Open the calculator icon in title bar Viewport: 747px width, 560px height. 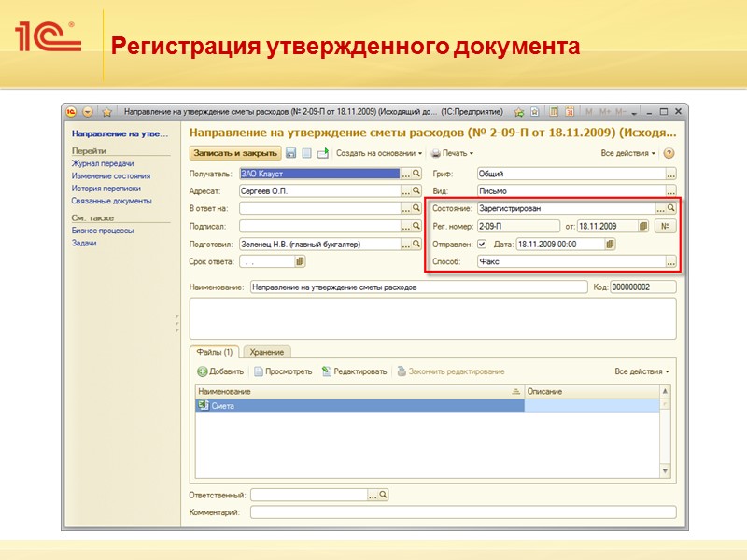click(x=553, y=112)
